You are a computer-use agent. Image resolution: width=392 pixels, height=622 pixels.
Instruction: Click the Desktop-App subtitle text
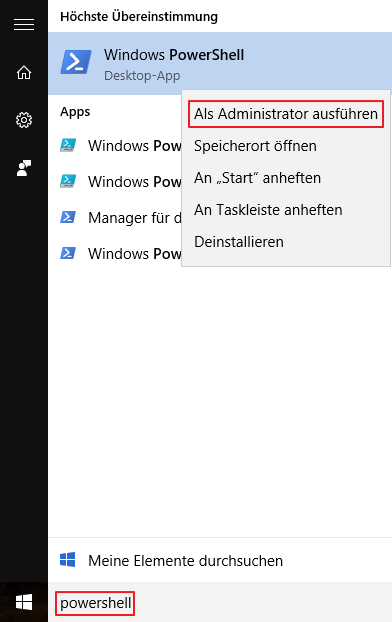click(142, 75)
